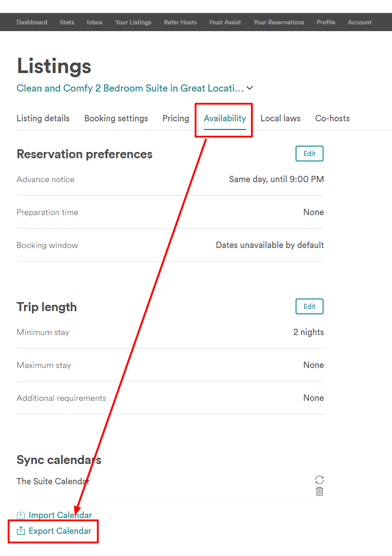Open Your Reservations from the navigation bar
This screenshot has width=392, height=556.
click(278, 22)
